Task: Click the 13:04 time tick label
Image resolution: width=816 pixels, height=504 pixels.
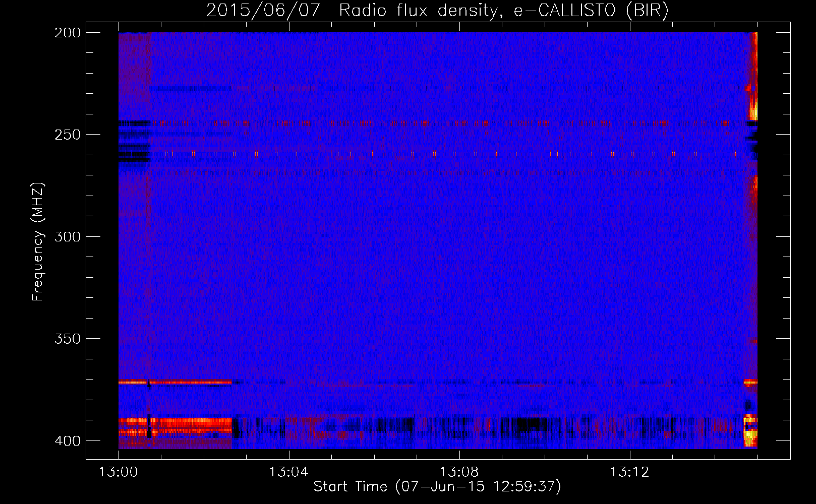Action: click(288, 472)
